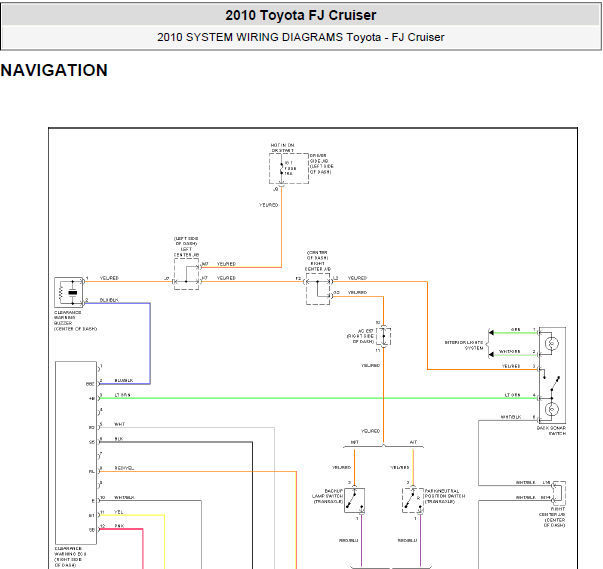Click the BLU/BLK label at buzzer pin 2
Viewport: 603px width, 569px height.
109,300
